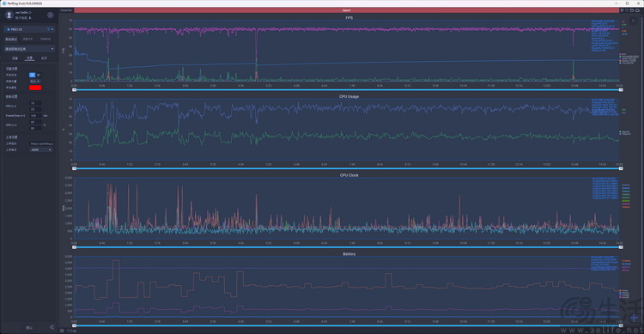The height and width of the screenshot is (334, 644).
Task: Toggle the second legend entry in FPS chart
Action: (x=629, y=57)
